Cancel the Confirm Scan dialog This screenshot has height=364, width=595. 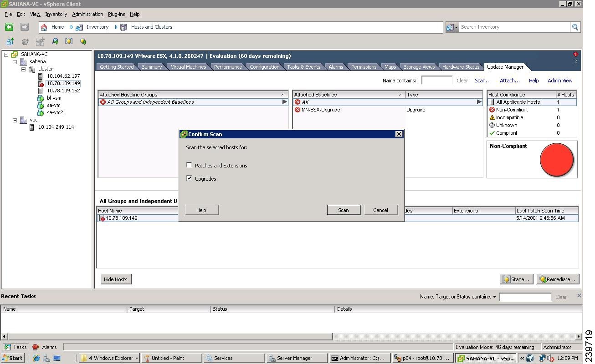click(380, 210)
